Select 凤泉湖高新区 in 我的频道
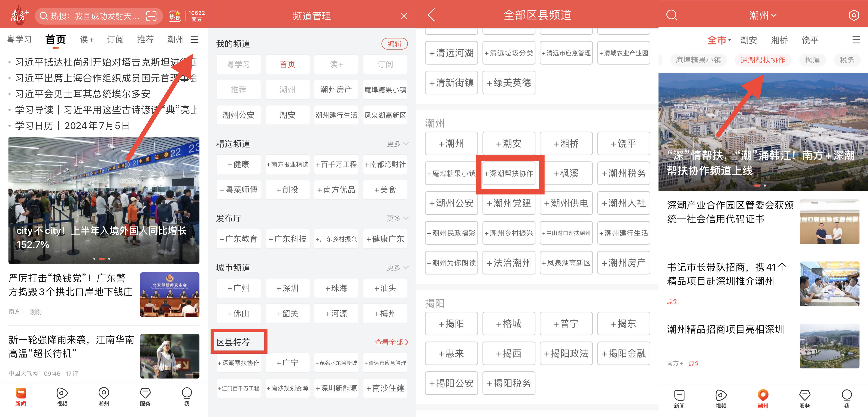Viewport: 868px width, 417px height. pos(385,115)
